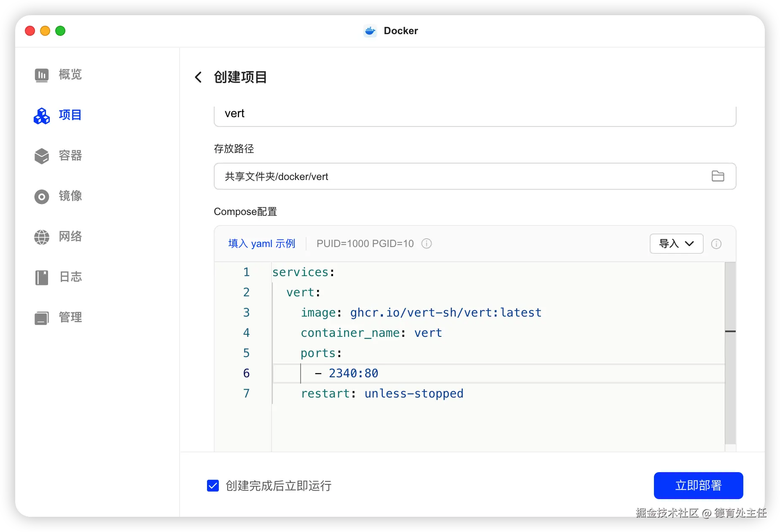Show info about PUID=1000 PGID=10

pyautogui.click(x=427, y=244)
